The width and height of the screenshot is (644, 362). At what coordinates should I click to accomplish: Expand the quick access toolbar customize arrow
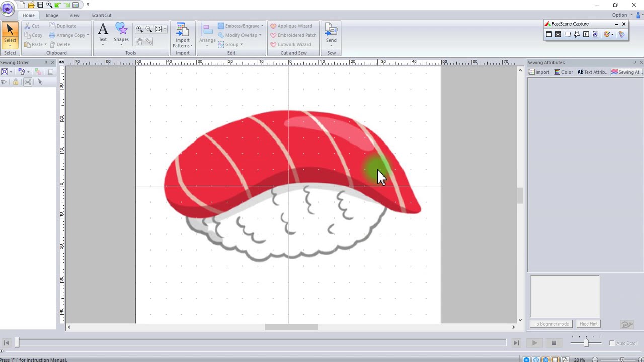tap(88, 5)
